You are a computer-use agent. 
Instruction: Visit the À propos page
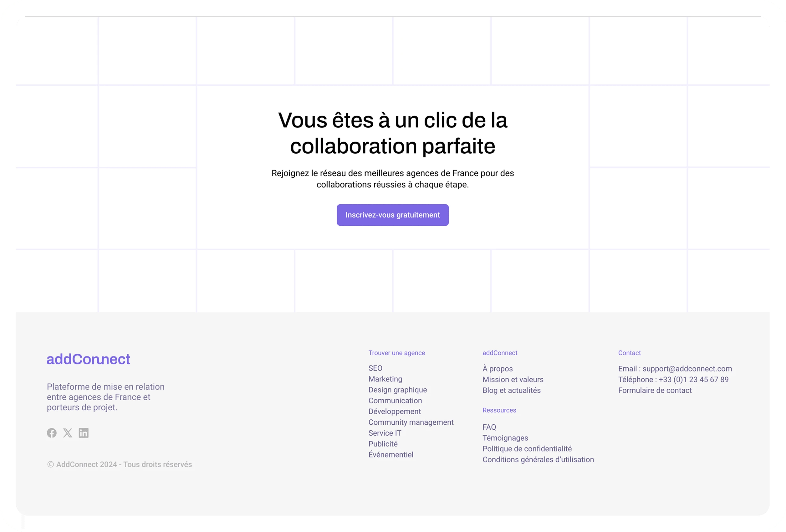pyautogui.click(x=498, y=369)
